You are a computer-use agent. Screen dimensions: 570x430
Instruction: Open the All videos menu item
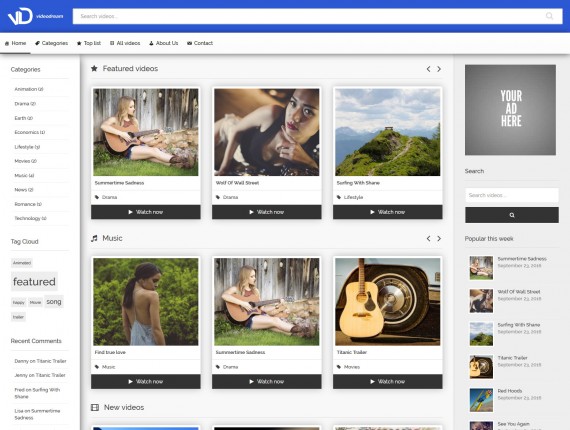[x=125, y=43]
